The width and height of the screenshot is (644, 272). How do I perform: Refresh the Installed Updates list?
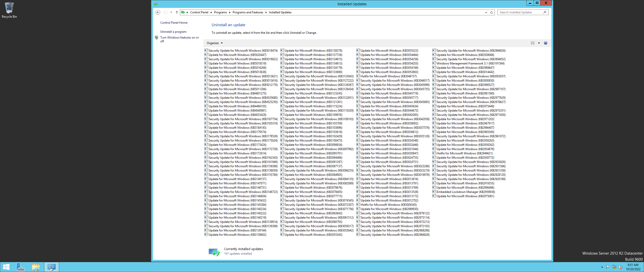(x=492, y=12)
